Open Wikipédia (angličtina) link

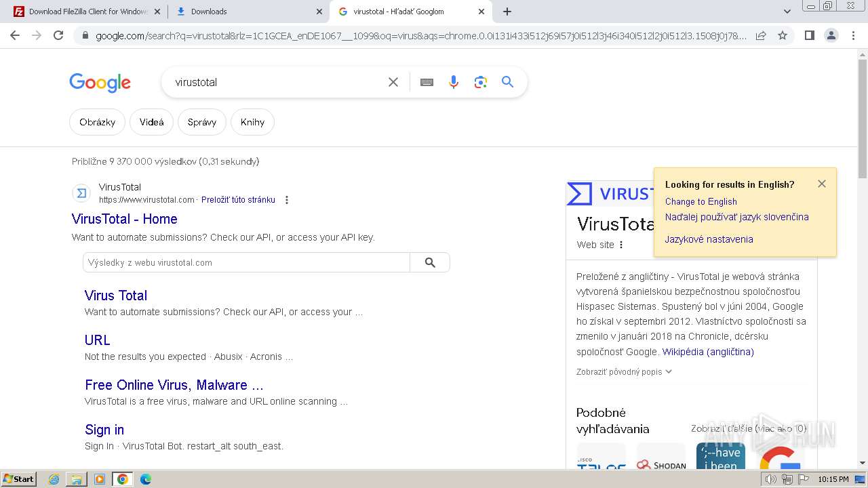click(708, 352)
